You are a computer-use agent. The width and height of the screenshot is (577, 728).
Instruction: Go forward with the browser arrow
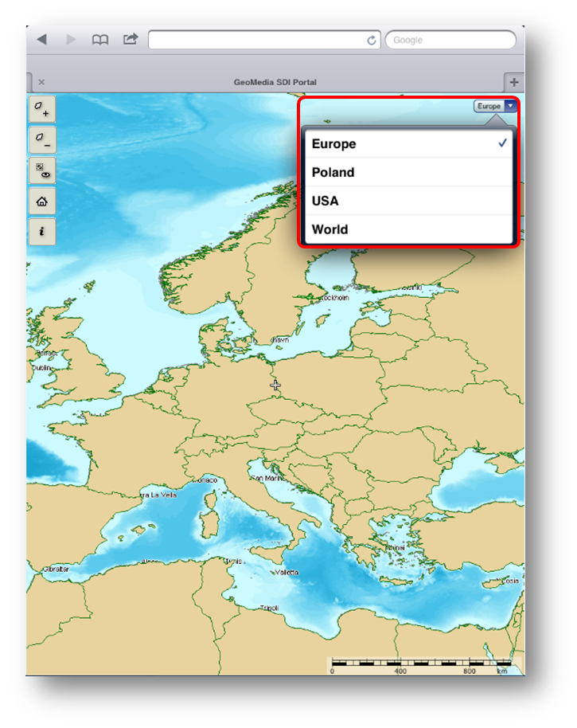point(71,39)
